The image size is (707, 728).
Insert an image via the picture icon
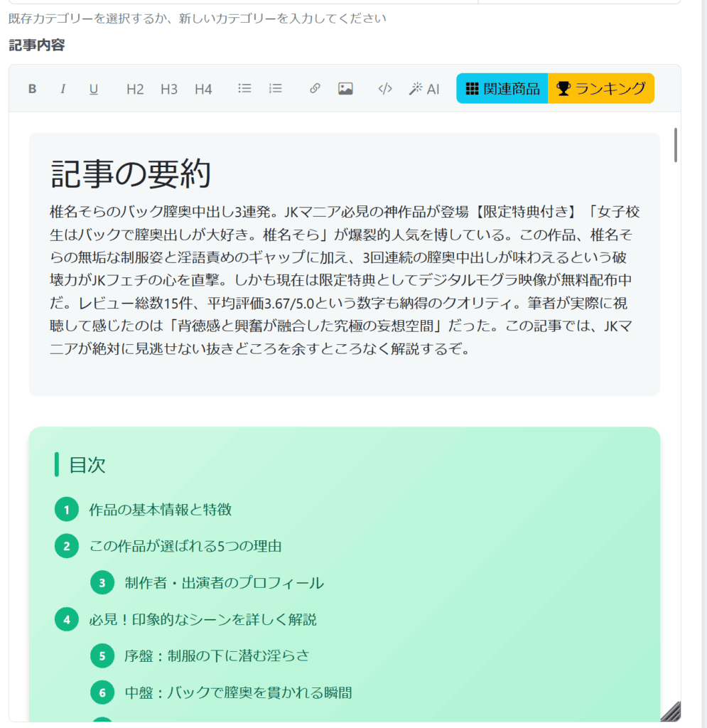click(x=345, y=88)
